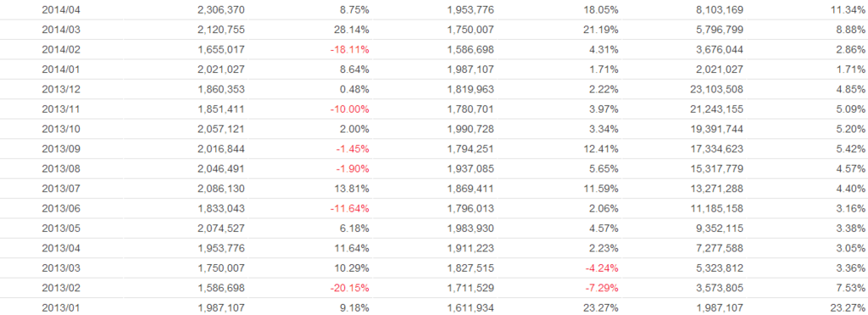Select the 2014/04 date cell

pos(61,9)
